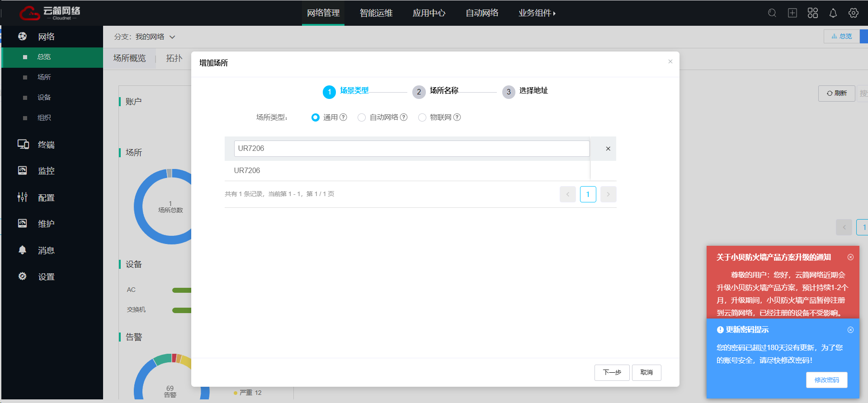Image resolution: width=868 pixels, height=403 pixels.
Task: Select 组织 in the sidebar
Action: click(52, 118)
